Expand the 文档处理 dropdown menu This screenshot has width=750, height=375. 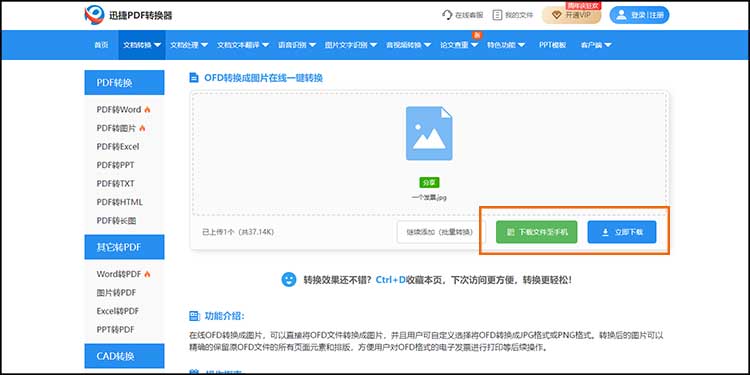click(x=189, y=45)
